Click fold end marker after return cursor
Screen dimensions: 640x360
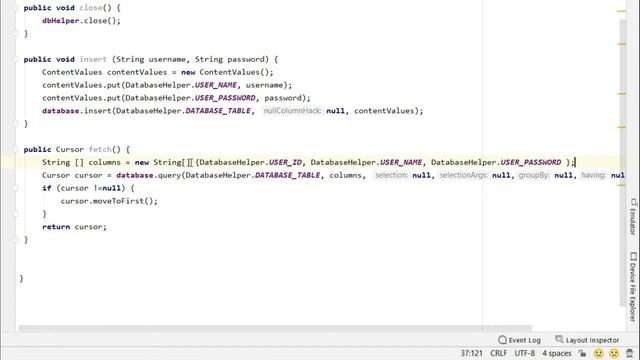point(15,240)
